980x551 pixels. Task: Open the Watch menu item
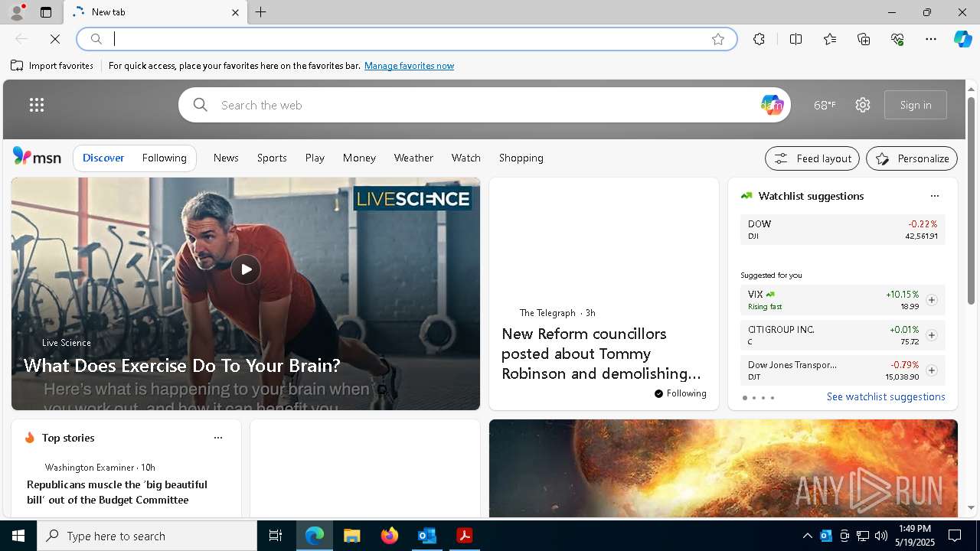pos(466,158)
